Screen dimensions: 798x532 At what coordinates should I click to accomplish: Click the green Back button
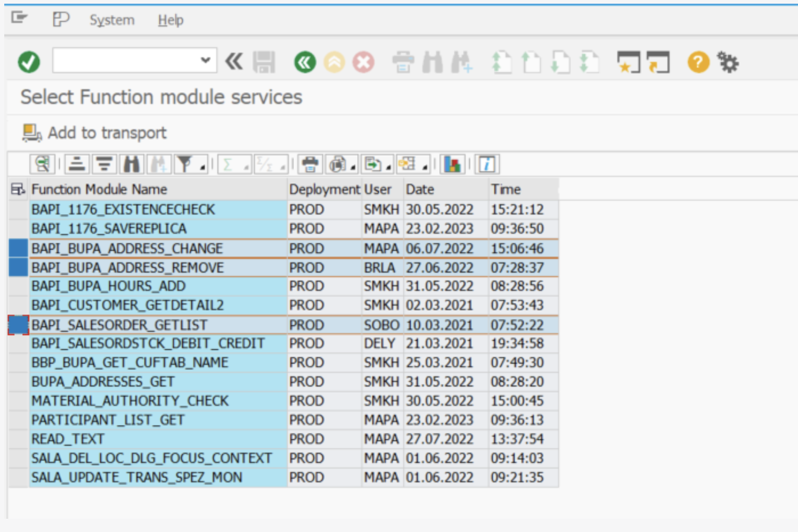(305, 62)
